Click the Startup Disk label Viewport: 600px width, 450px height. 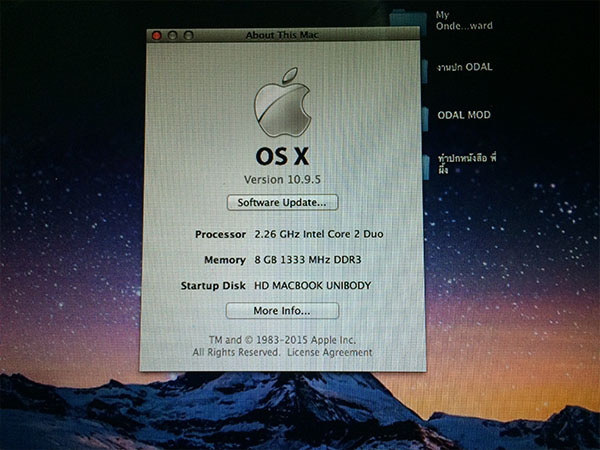click(x=213, y=286)
